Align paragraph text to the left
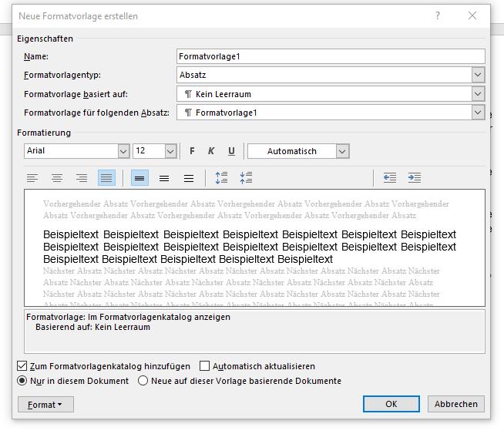 (32, 178)
